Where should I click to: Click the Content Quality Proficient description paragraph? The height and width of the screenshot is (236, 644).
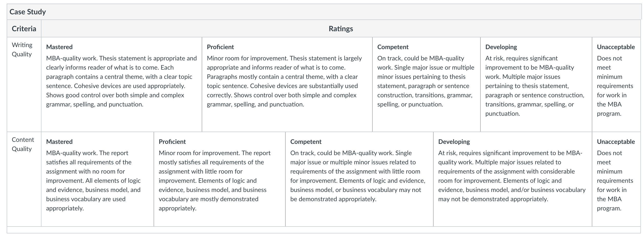pos(214,181)
